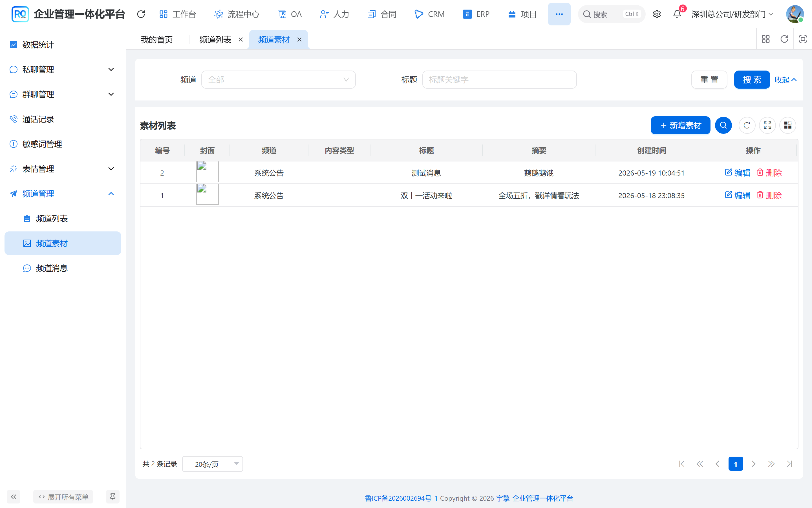Open the settings gear icon
This screenshot has height=508, width=812.
click(x=657, y=14)
